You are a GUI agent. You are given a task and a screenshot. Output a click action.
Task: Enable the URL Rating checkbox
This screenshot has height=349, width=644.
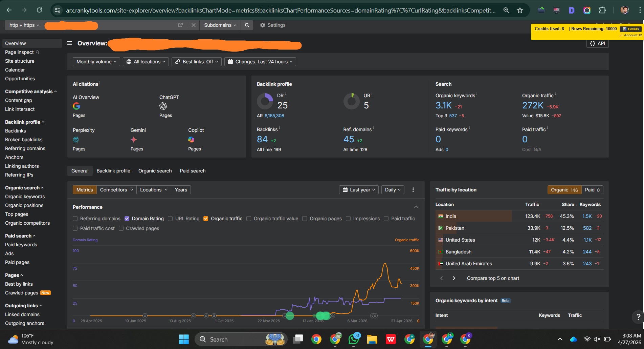point(170,219)
